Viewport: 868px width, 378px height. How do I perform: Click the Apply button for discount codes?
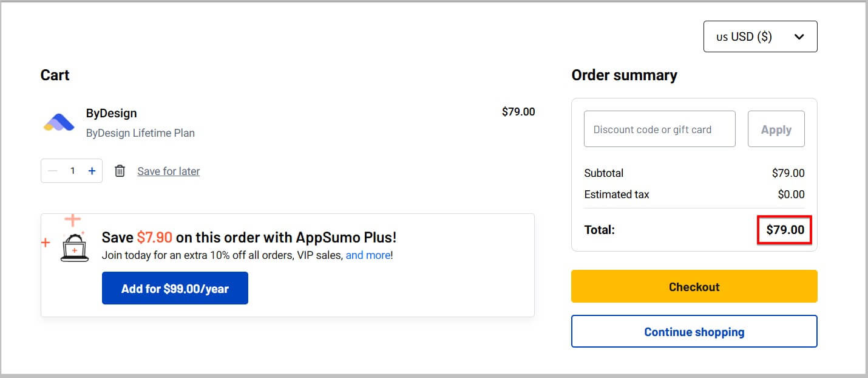coord(776,129)
